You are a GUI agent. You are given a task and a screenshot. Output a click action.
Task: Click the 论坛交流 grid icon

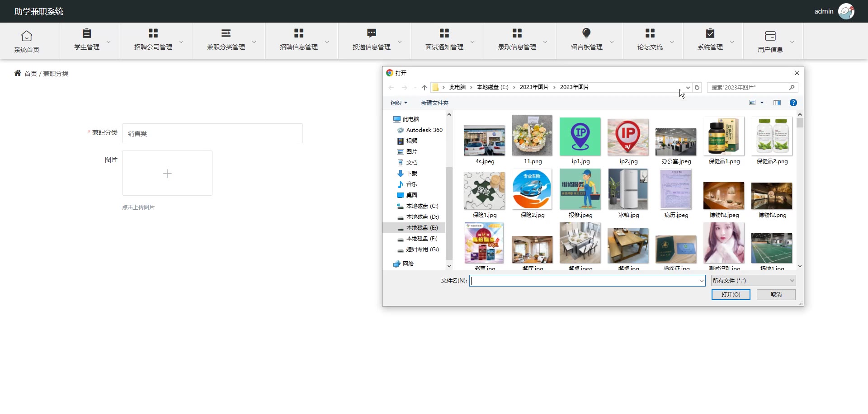coord(650,33)
